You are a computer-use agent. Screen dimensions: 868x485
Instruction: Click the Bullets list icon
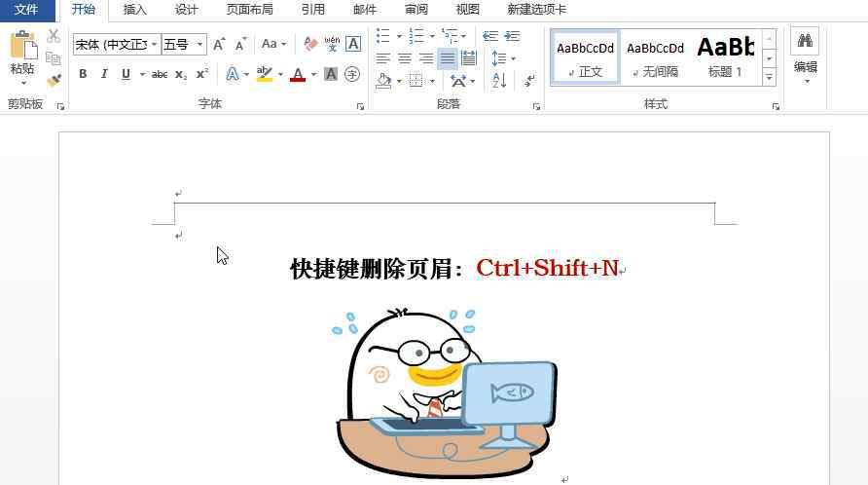(383, 36)
